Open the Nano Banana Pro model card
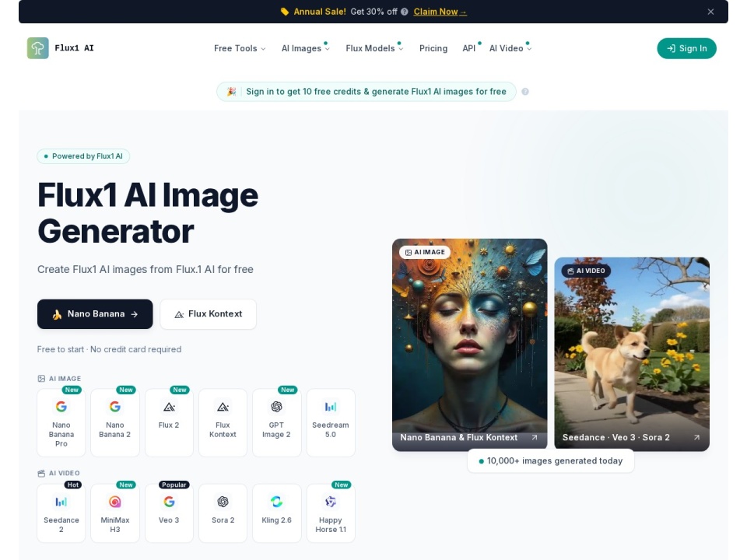Viewport: 747px width, 560px height. coord(61,422)
